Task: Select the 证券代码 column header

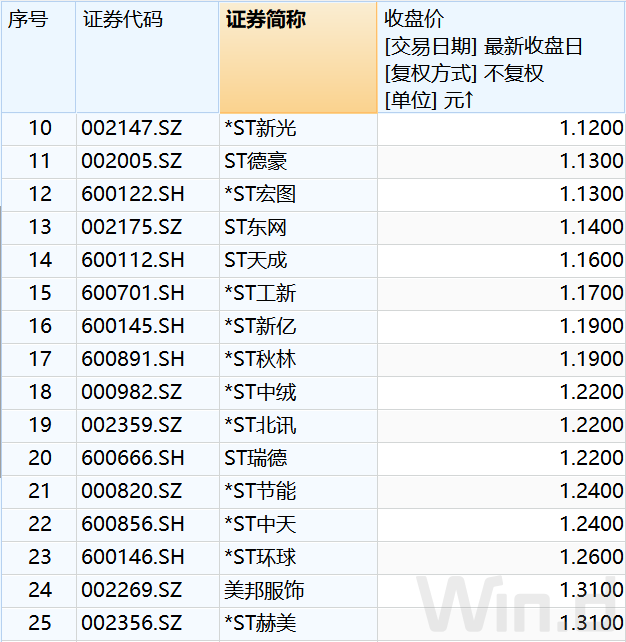Action: point(147,57)
